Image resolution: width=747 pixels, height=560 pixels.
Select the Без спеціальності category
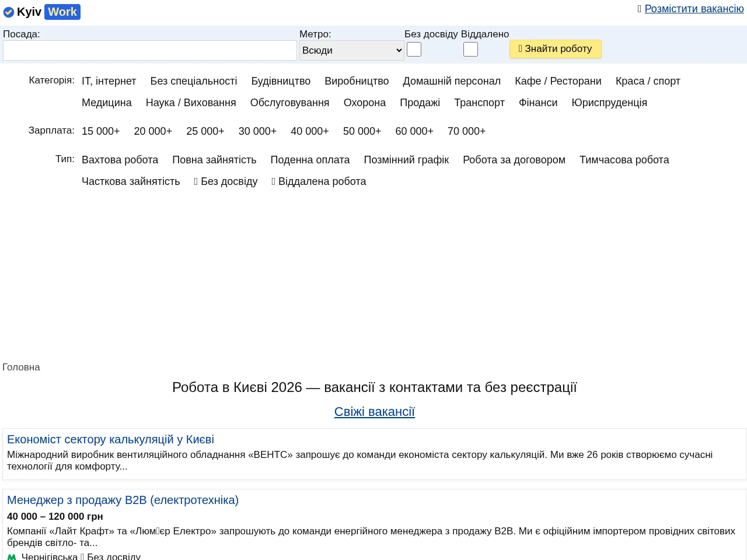point(194,81)
